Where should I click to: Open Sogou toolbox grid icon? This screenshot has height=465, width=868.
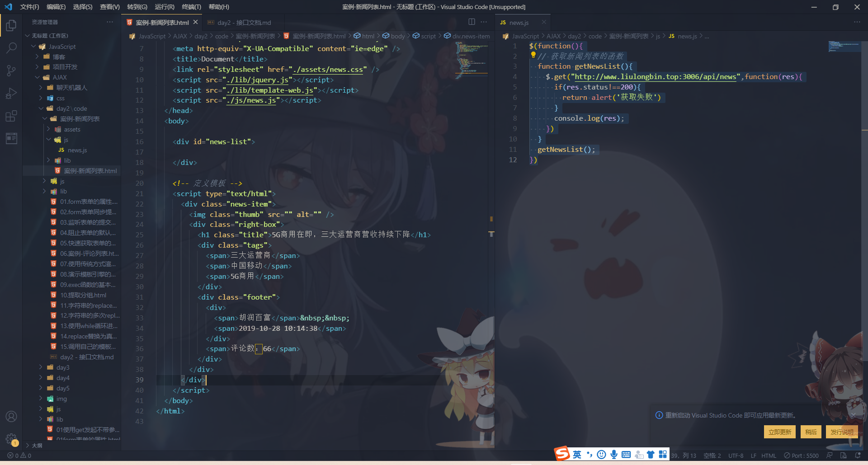[663, 455]
